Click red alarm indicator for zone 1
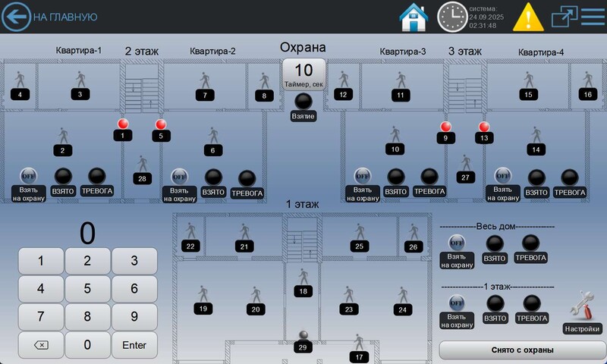The image size is (607, 364). [122, 124]
